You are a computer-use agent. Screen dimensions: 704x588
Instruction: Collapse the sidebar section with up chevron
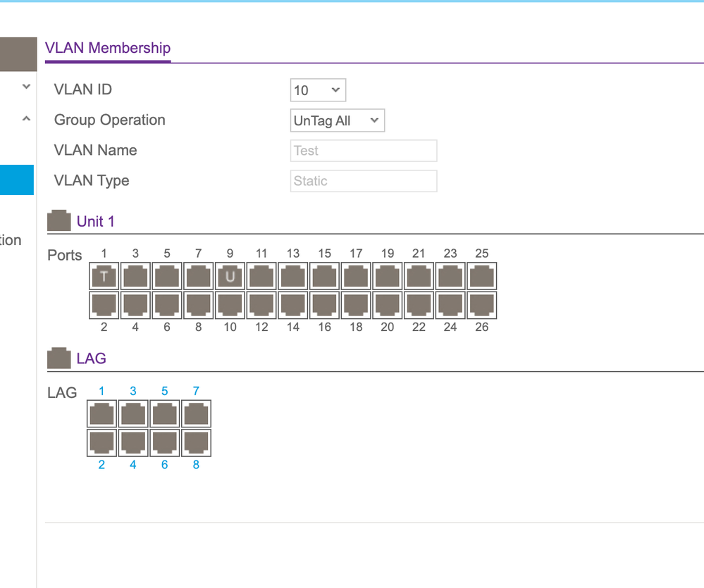tap(26, 119)
